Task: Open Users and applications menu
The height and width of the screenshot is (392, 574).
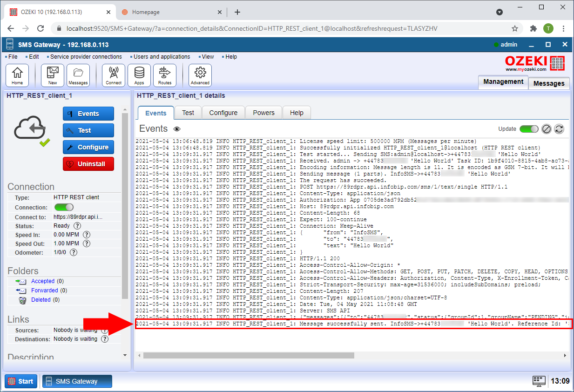Action: [x=162, y=57]
